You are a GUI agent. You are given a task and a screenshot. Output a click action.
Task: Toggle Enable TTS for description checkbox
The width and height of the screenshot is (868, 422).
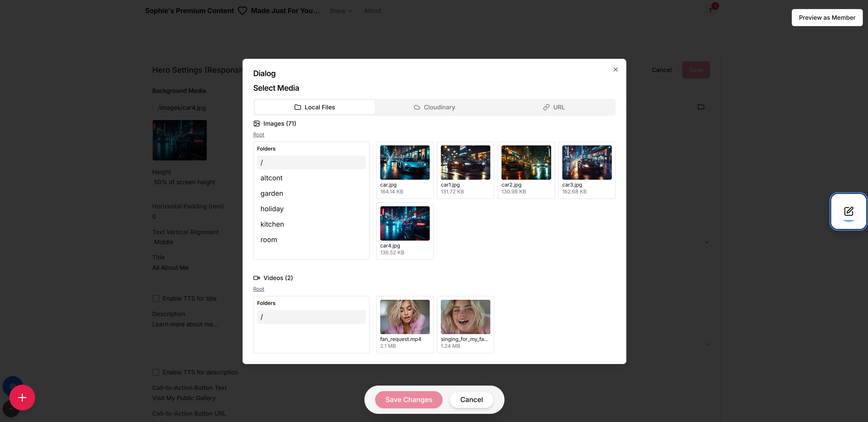tap(156, 372)
